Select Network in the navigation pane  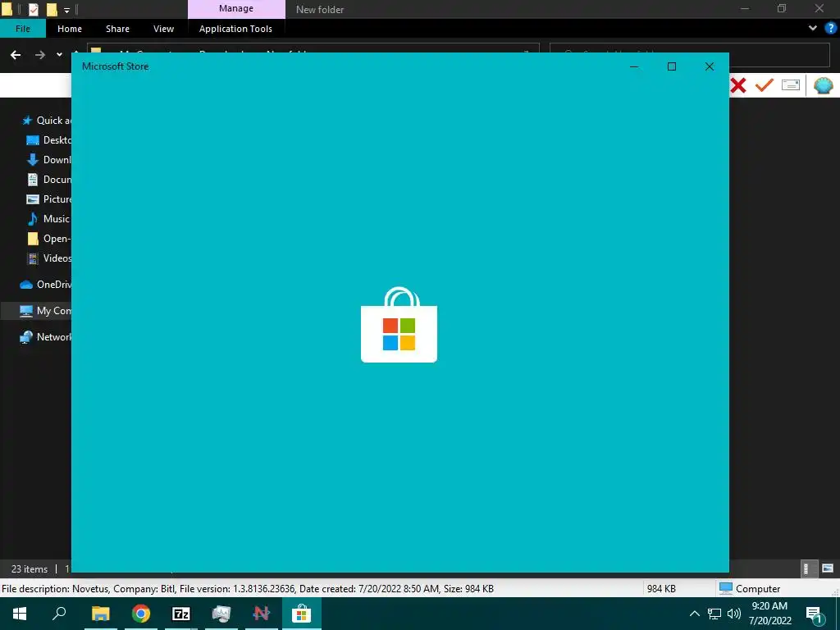pos(46,337)
